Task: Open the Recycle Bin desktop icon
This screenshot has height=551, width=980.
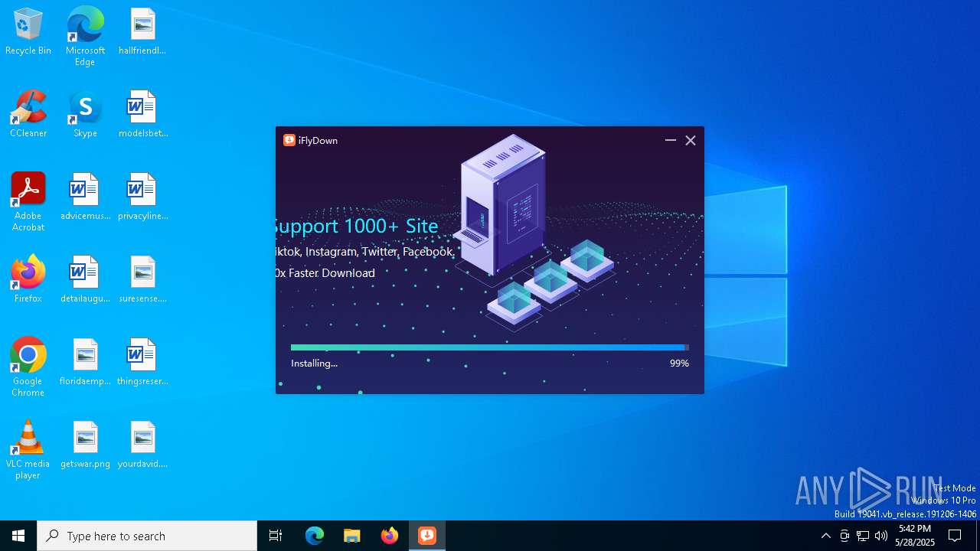Action: 28,32
